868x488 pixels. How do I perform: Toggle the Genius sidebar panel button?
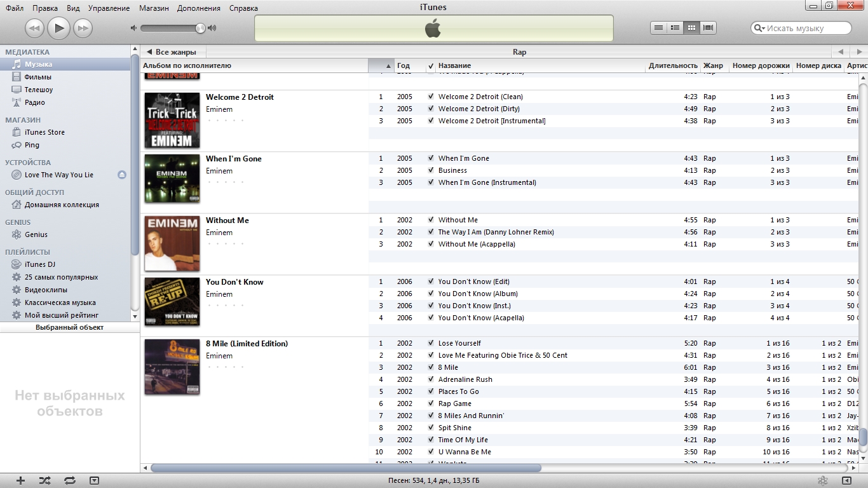[x=846, y=480]
